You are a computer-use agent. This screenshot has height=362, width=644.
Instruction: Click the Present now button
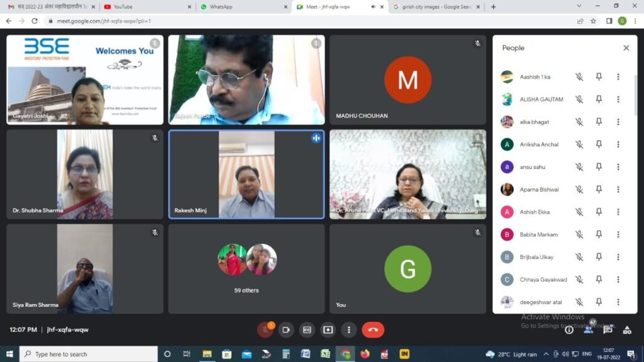[x=328, y=330]
